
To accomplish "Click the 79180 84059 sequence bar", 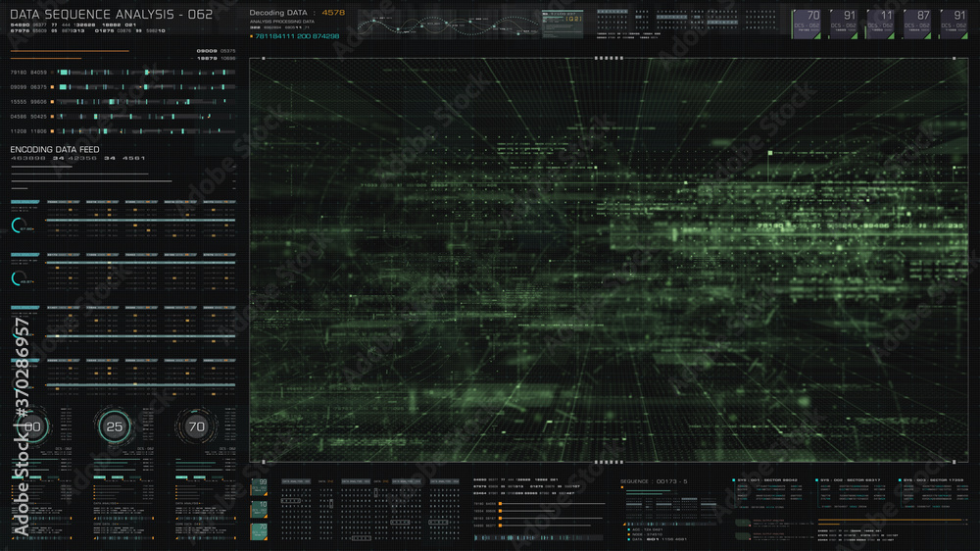I will point(147,73).
